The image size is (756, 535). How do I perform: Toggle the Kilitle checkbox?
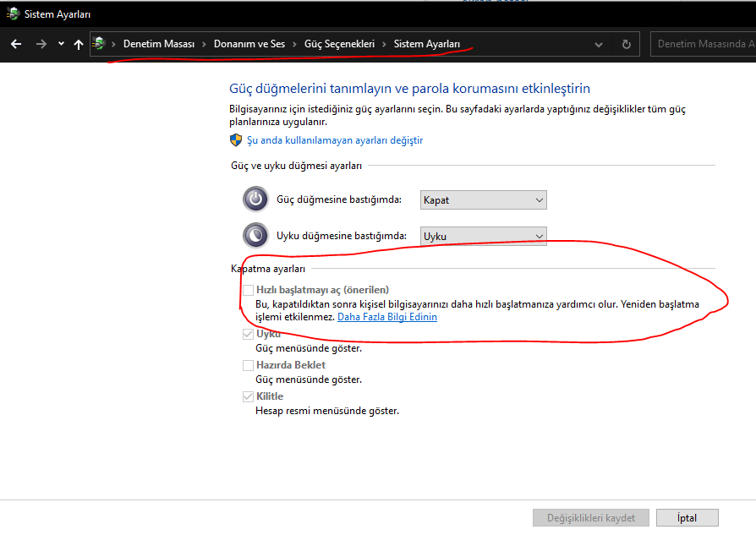[248, 396]
